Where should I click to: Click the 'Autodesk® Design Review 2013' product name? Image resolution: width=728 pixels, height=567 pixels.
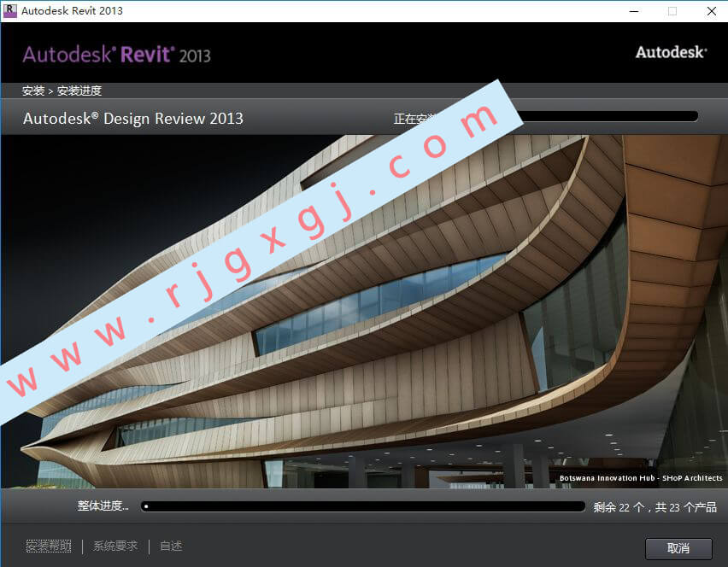[x=133, y=119]
